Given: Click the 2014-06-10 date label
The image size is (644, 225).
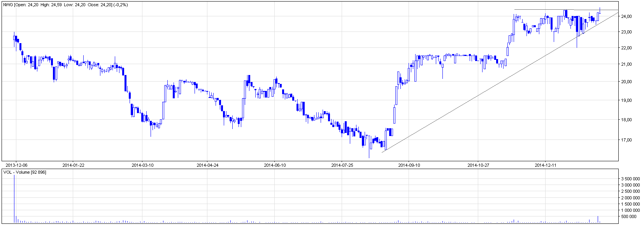Looking at the screenshot, I should pyautogui.click(x=275, y=165).
